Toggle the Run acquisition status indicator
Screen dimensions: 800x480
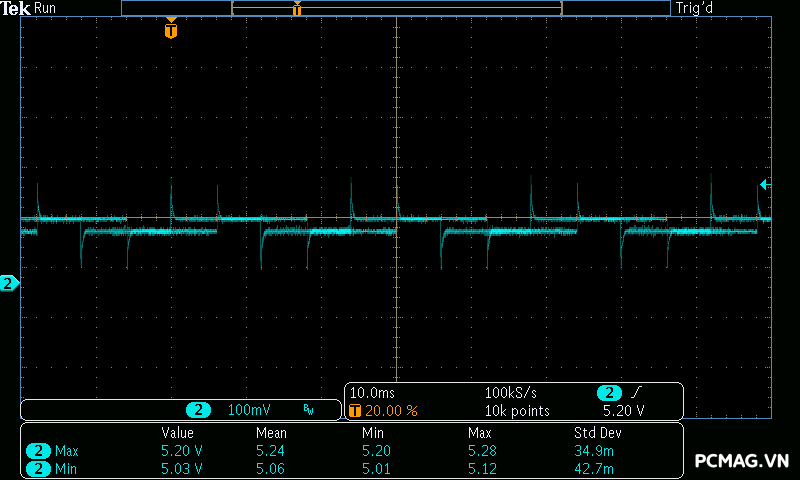click(45, 8)
